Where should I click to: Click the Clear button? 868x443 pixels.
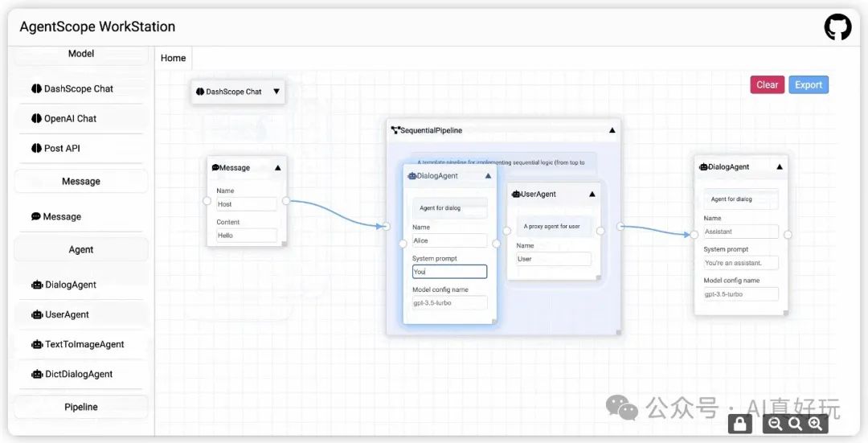[x=768, y=84]
